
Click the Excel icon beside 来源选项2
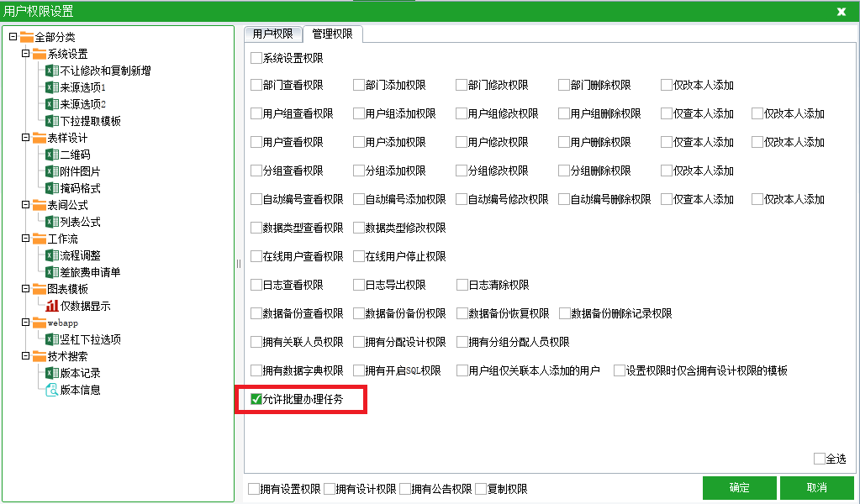(52, 104)
